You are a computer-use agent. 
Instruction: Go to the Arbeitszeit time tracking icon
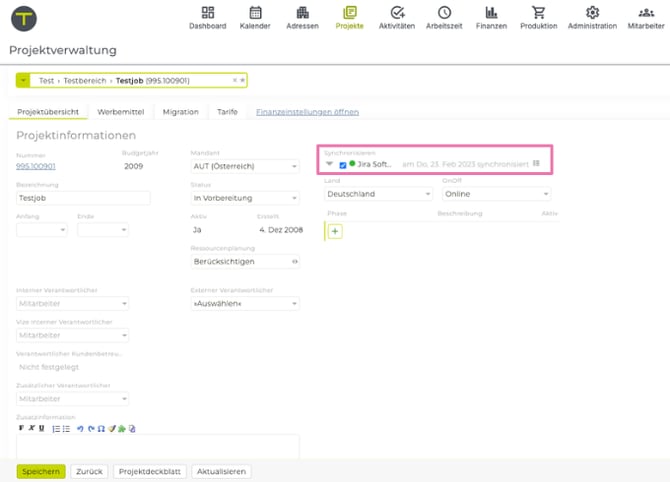coord(444,16)
